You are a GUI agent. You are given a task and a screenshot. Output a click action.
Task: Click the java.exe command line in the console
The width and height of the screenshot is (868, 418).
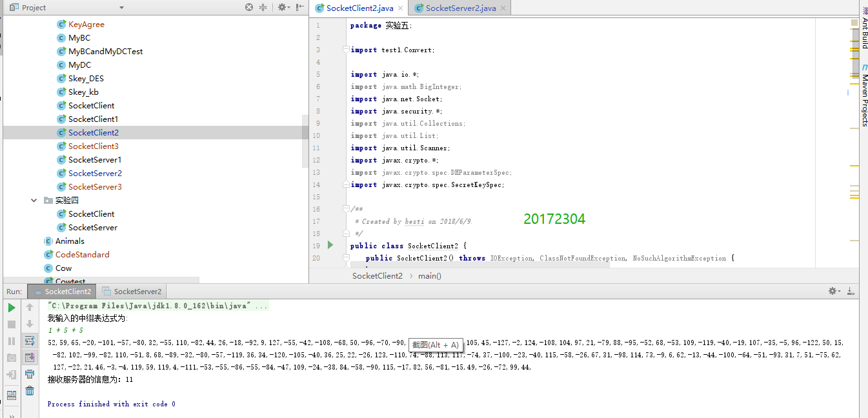click(157, 306)
